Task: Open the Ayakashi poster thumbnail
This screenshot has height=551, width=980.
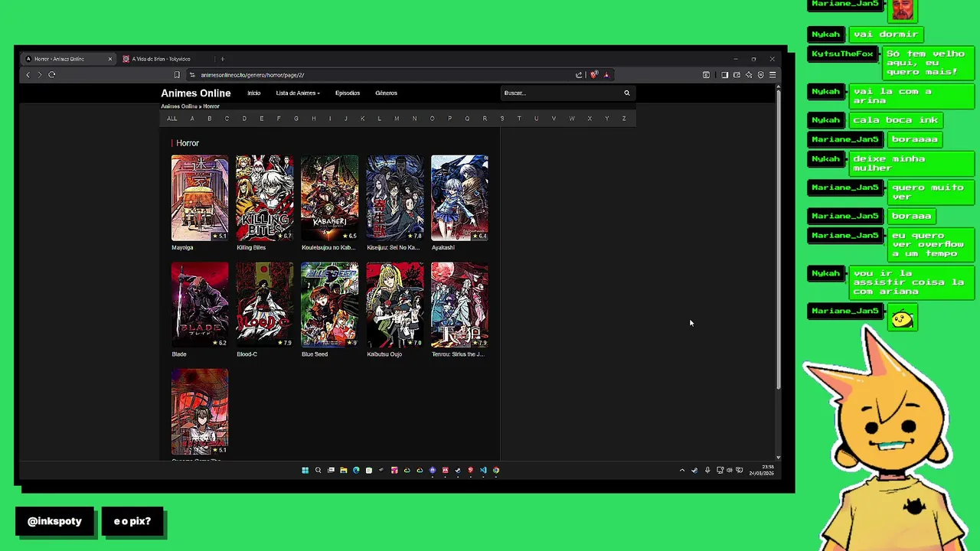Action: (x=459, y=198)
